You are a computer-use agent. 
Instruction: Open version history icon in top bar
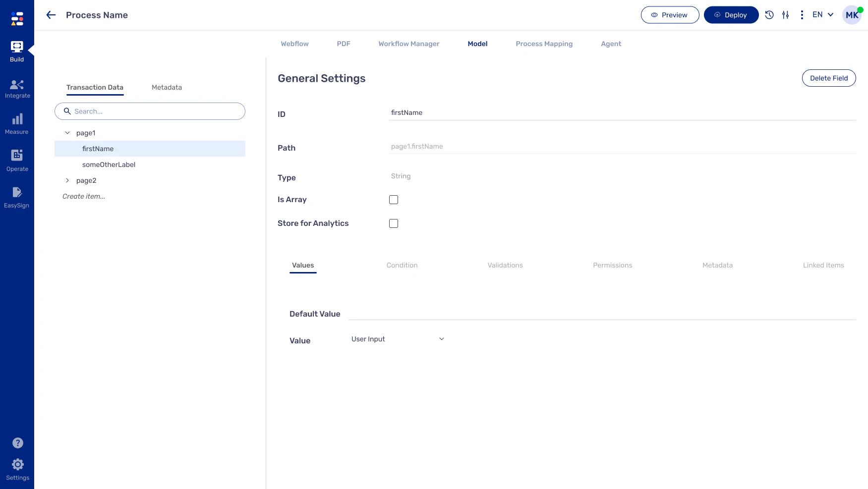coord(769,15)
